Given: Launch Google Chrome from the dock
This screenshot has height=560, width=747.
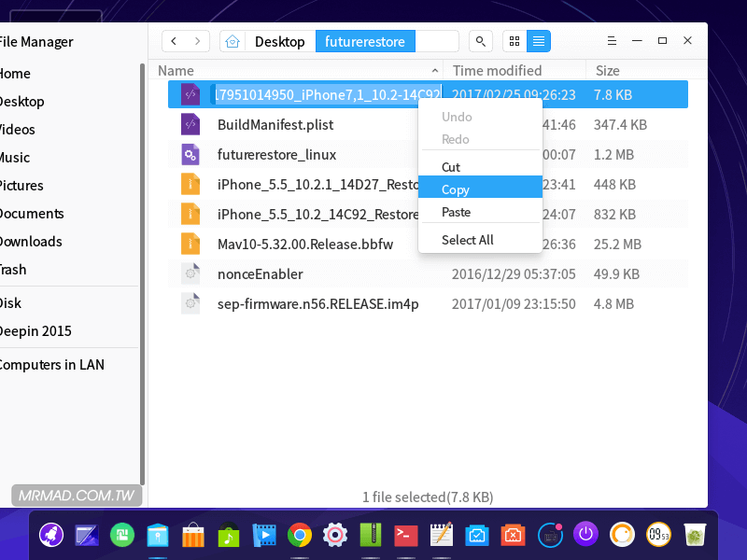Looking at the screenshot, I should click(300, 535).
